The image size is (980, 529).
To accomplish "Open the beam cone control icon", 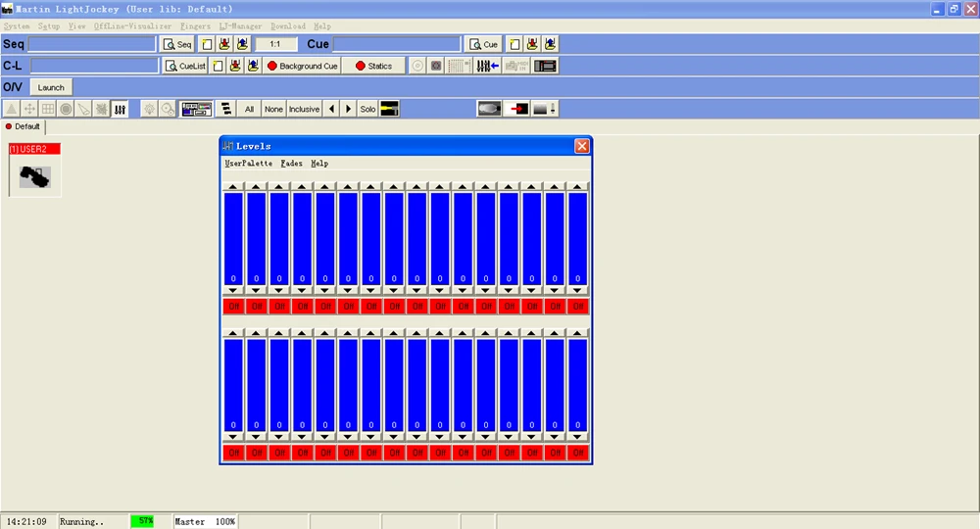I will pyautogui.click(x=83, y=109).
